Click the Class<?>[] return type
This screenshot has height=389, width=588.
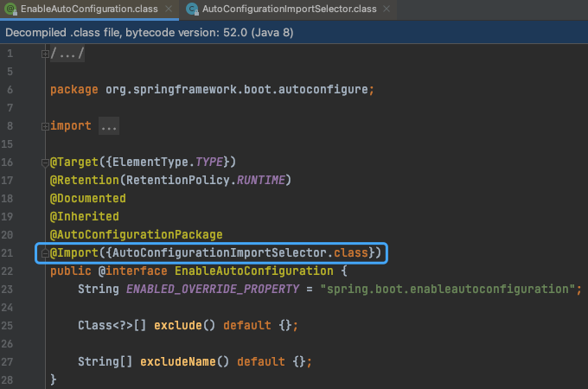pyautogui.click(x=112, y=325)
